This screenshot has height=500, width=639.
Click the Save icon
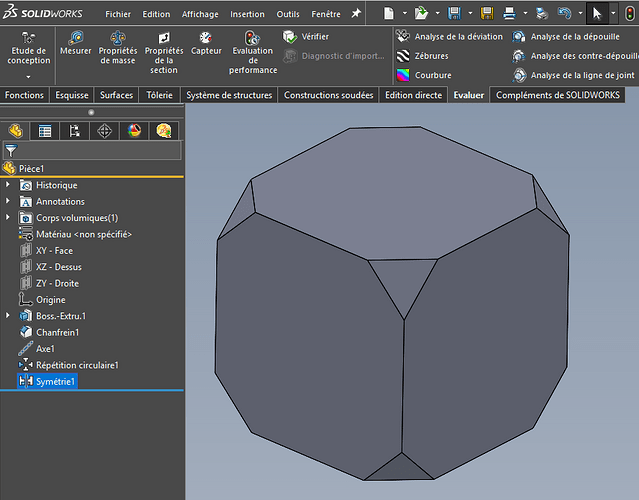454,13
